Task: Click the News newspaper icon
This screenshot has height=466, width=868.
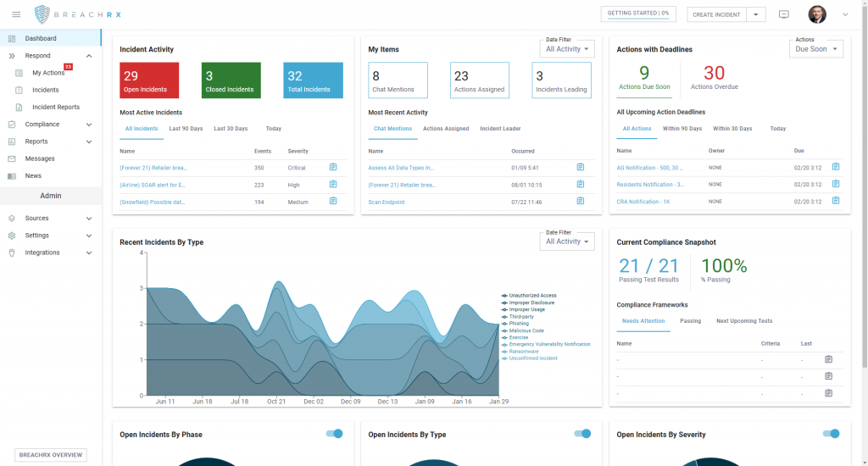Action: (12, 176)
